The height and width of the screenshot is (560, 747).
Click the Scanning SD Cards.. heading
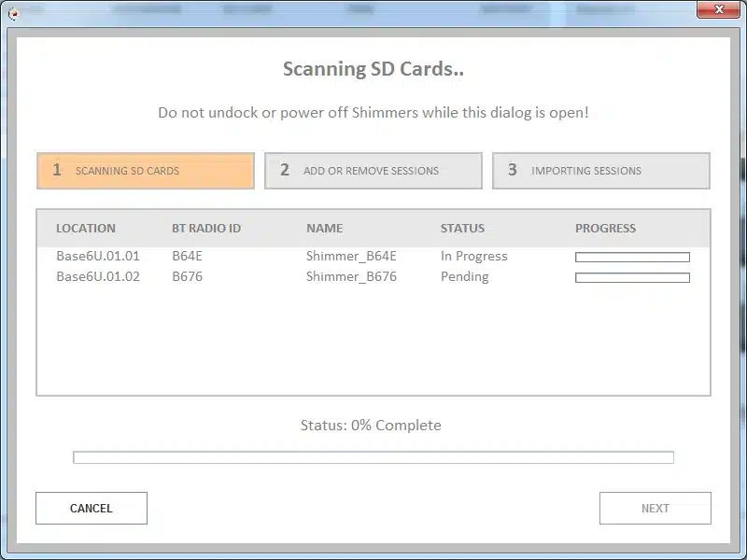[373, 68]
